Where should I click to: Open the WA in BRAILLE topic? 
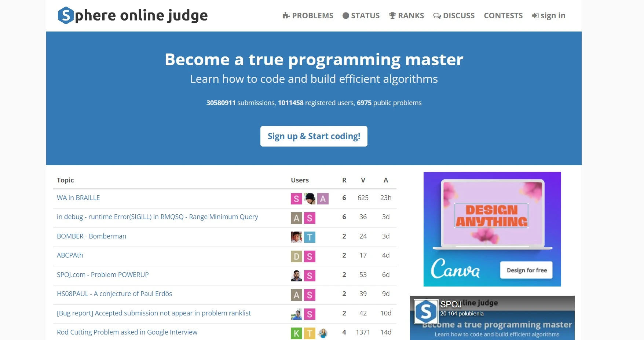pos(78,198)
